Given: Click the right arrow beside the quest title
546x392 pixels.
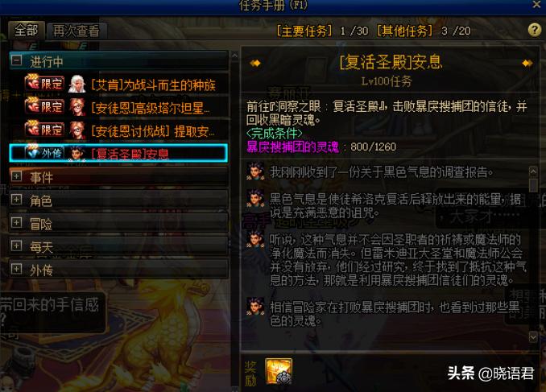Looking at the screenshot, I should (x=527, y=63).
